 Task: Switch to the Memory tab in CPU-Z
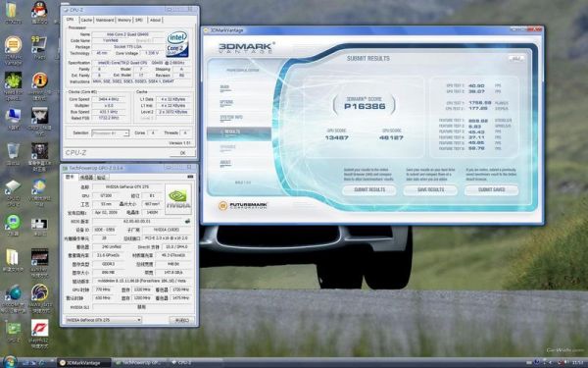pos(124,20)
